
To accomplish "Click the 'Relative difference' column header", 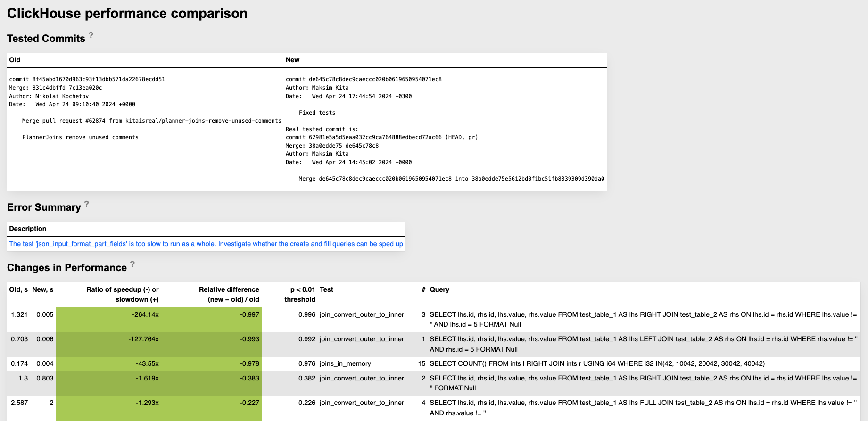I will [229, 294].
